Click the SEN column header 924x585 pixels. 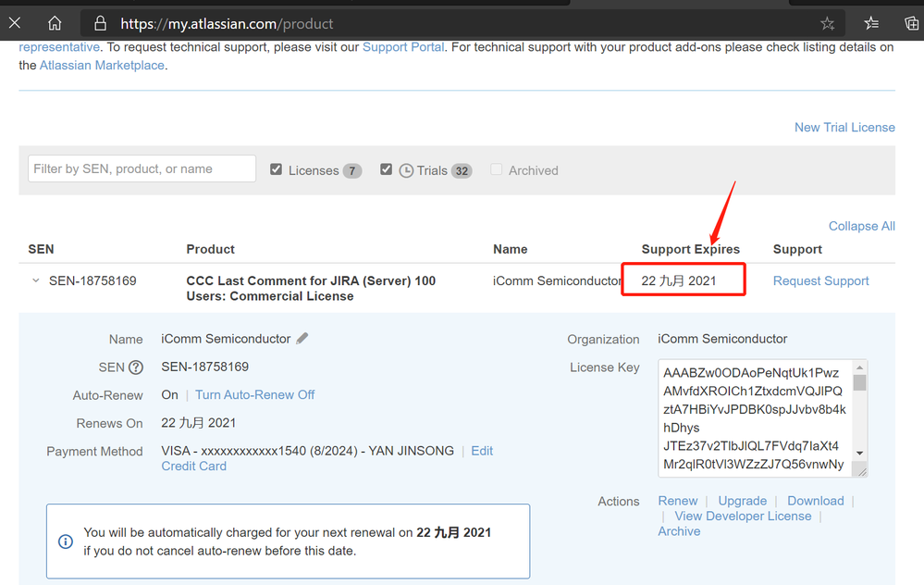point(42,249)
